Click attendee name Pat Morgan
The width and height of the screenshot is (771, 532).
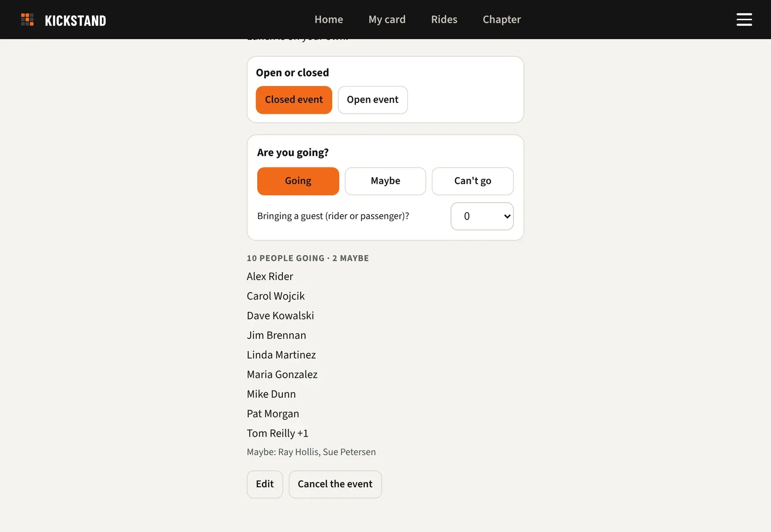tap(273, 414)
